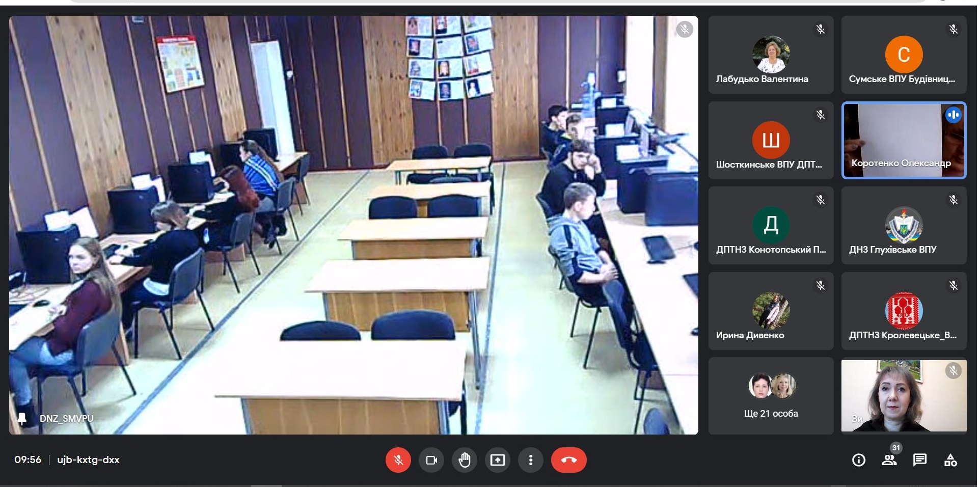Image resolution: width=980 pixels, height=487 pixels.
Task: Open the three-dot more options menu
Action: (531, 460)
